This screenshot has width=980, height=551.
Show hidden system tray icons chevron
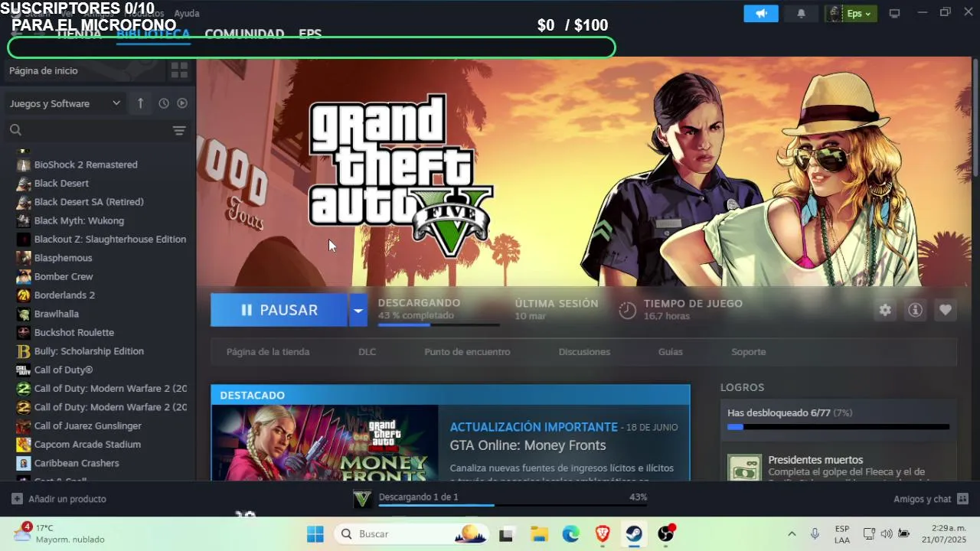click(x=792, y=534)
